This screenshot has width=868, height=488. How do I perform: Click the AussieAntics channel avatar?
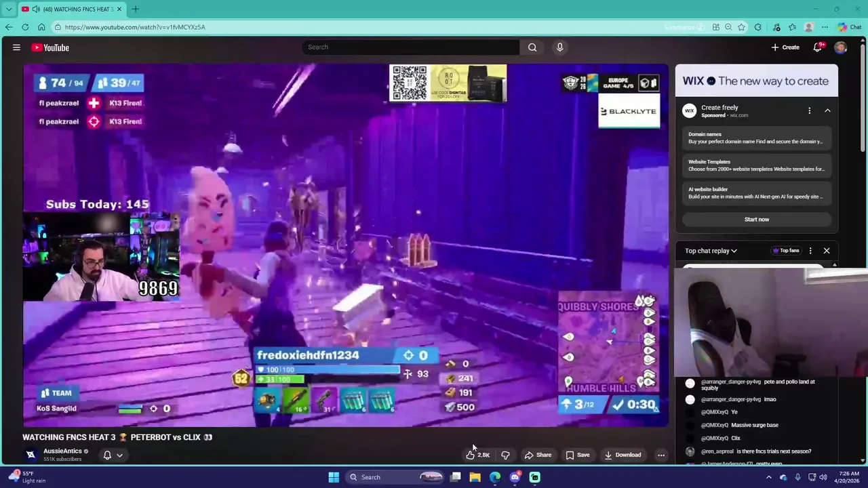pos(31,455)
